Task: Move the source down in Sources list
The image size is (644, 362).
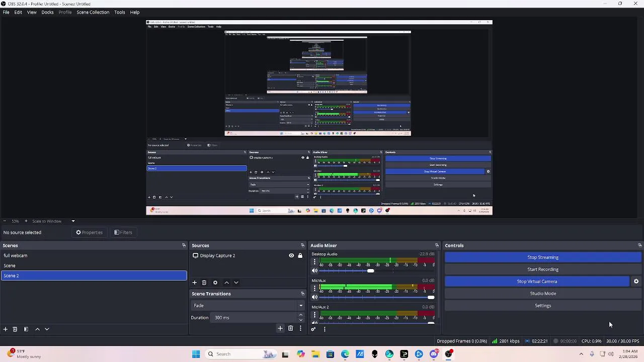Action: 236,283
